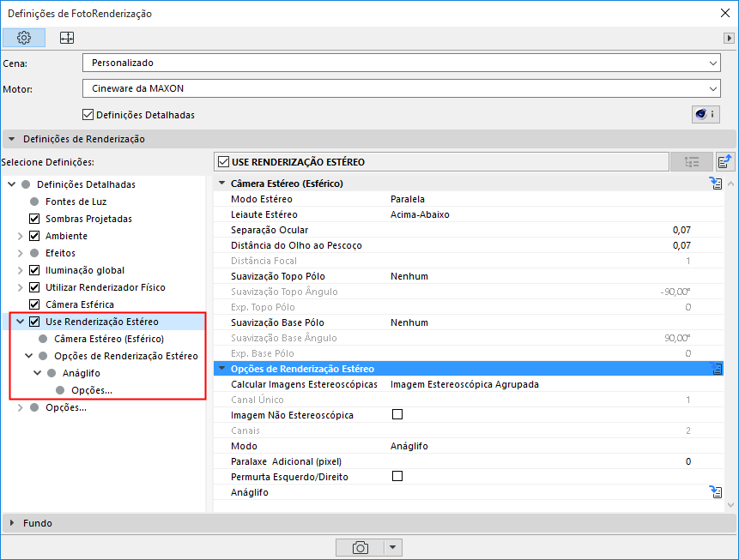Viewport: 739px width, 560px height.
Task: Toggle Iluminação global checkbox
Action: [x=34, y=270]
